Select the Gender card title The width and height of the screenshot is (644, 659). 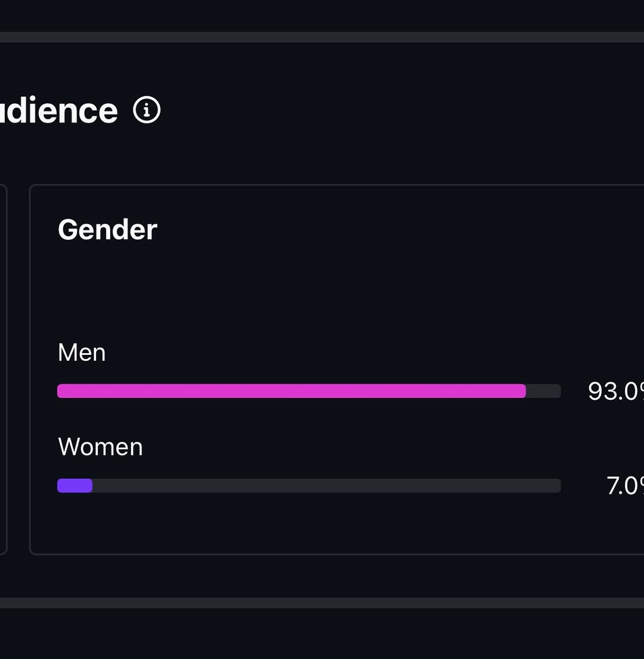[107, 230]
